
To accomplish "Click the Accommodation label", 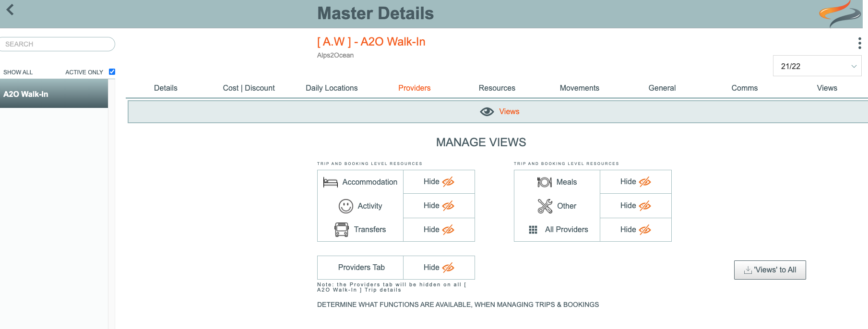I will tap(369, 182).
